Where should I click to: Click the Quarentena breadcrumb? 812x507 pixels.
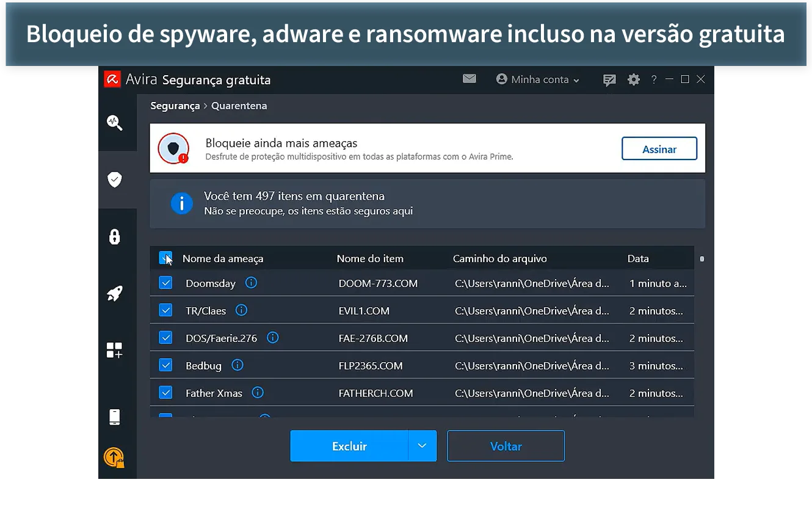[239, 106]
